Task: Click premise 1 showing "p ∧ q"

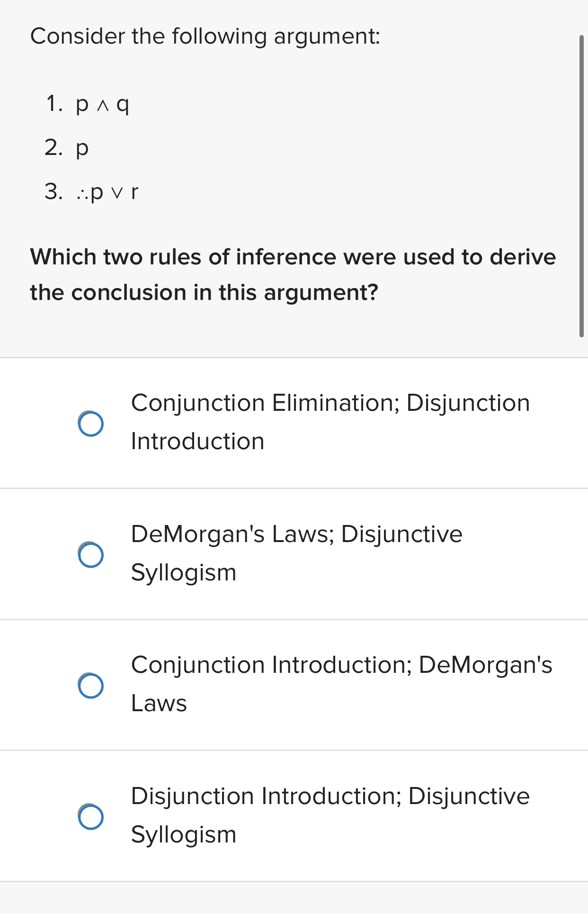Action: pos(102,104)
